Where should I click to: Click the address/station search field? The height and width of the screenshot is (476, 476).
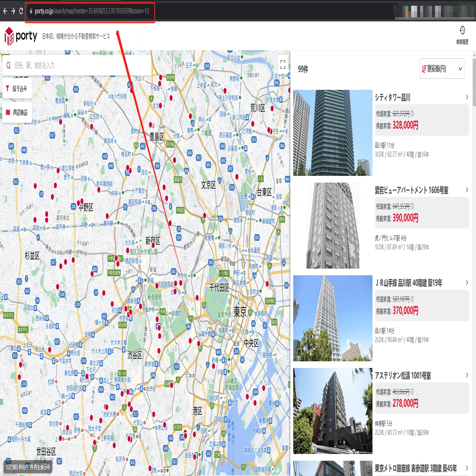(76, 65)
